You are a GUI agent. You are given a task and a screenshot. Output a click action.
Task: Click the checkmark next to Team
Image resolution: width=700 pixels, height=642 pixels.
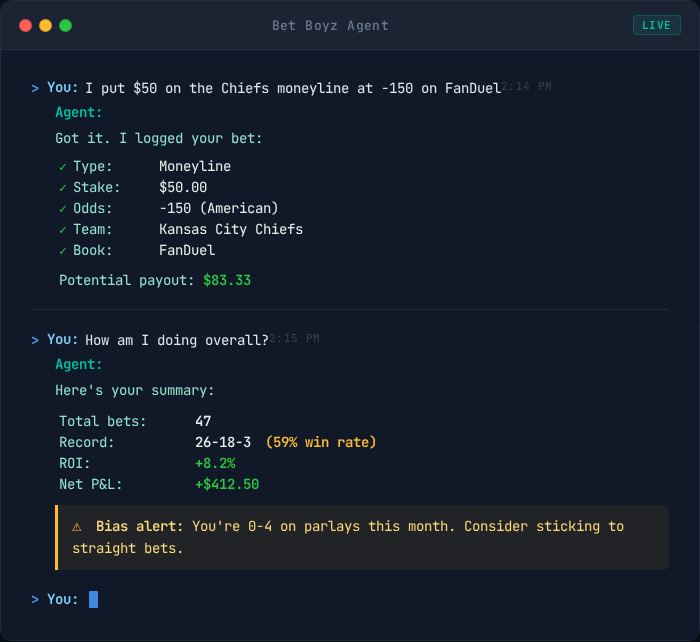coord(63,229)
